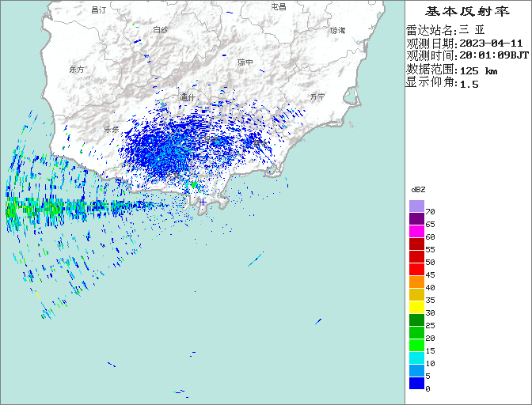Click the 通什 label on map

[188, 97]
